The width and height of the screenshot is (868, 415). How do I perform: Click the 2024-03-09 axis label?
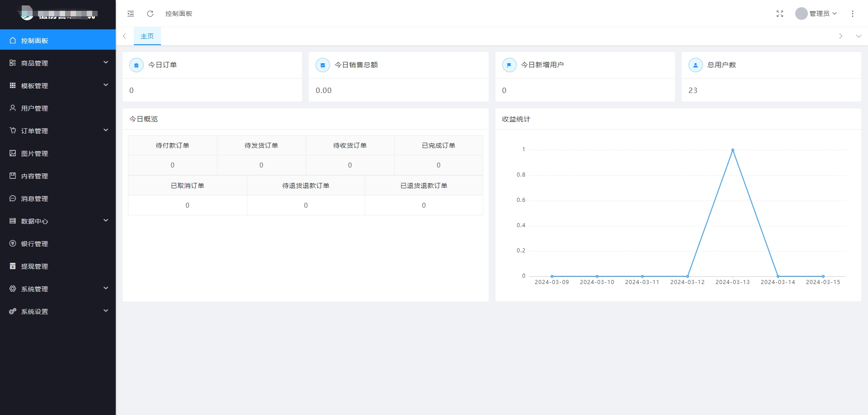[x=552, y=282]
